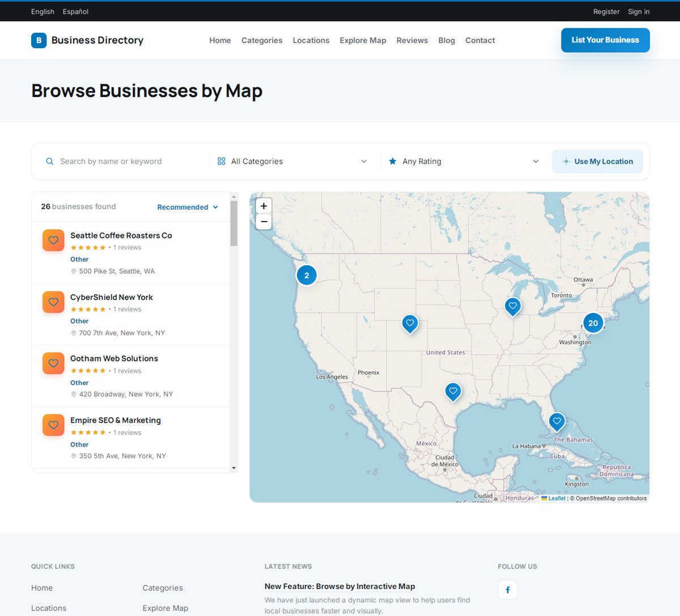Open the Facebook icon under Follow Us
Screen dimensions: 680x616
point(508,590)
